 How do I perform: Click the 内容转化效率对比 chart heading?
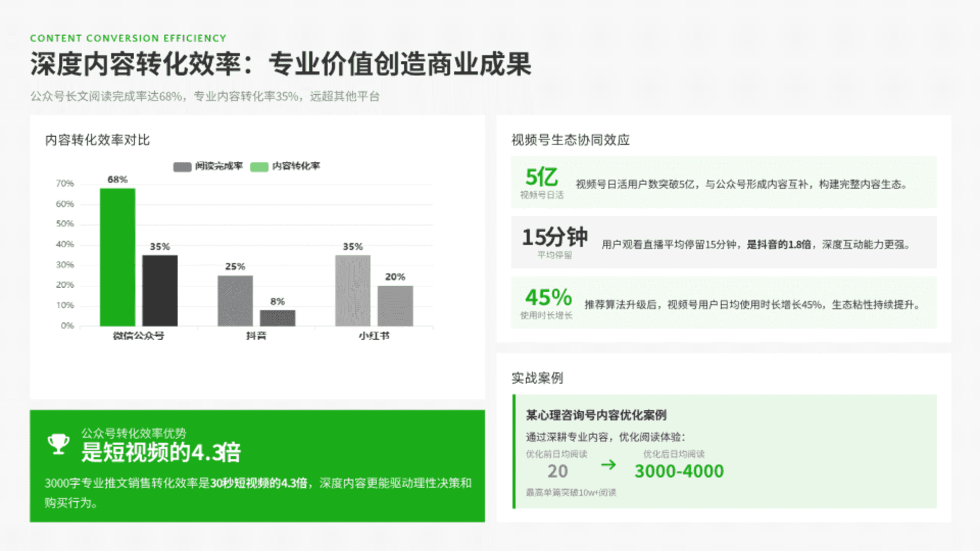97,140
